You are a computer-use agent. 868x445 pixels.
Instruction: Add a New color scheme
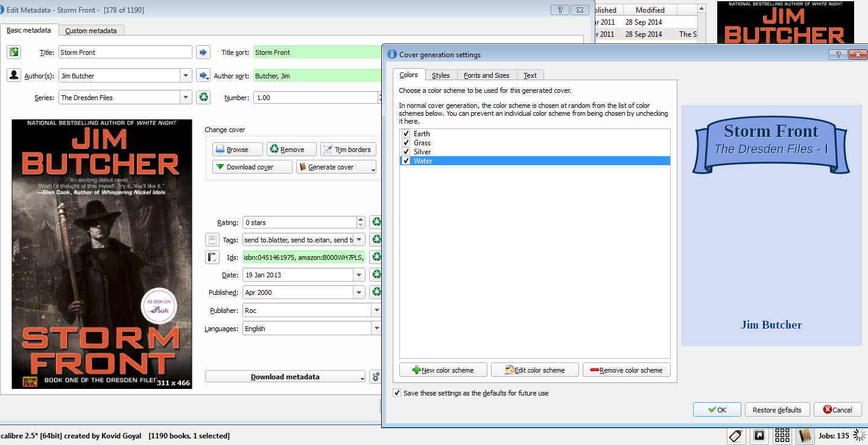coord(443,370)
